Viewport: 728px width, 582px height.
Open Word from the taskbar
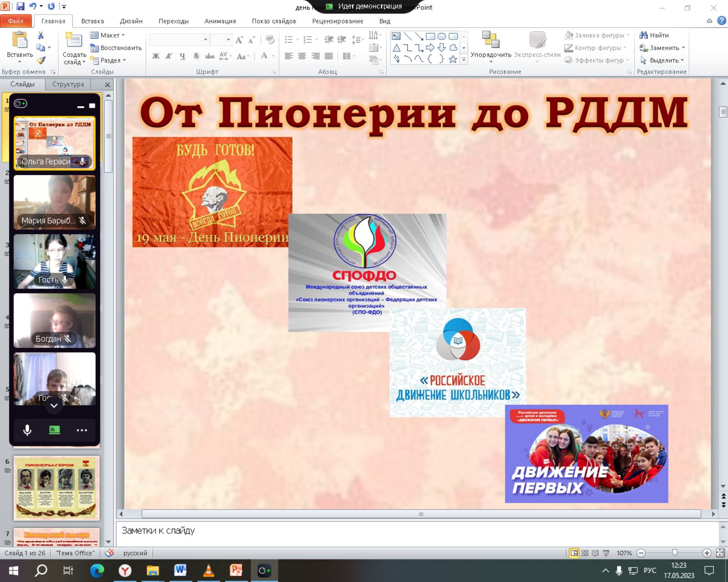180,570
